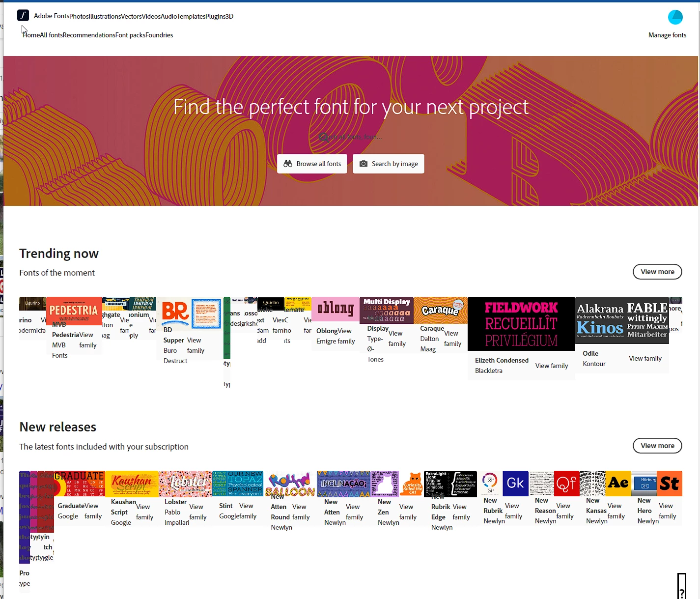The width and height of the screenshot is (700, 599).
Task: Open the Pedestria font thumbnail
Action: tap(74, 311)
